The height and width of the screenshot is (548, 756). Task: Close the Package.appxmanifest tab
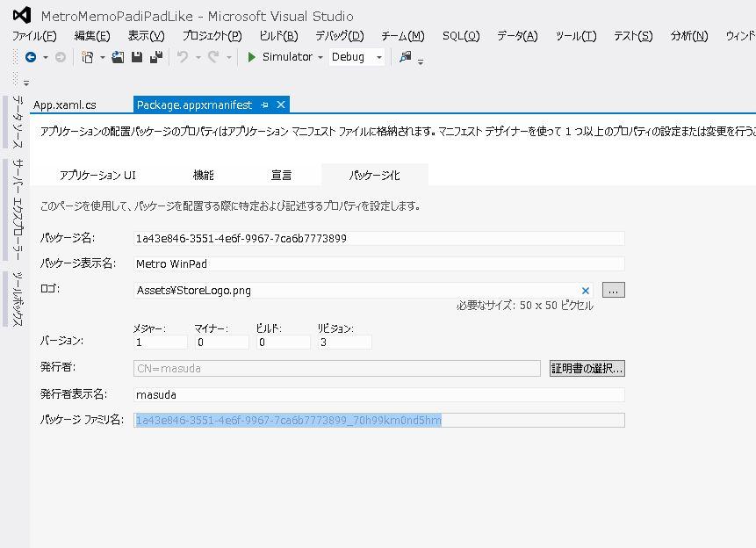coord(281,105)
